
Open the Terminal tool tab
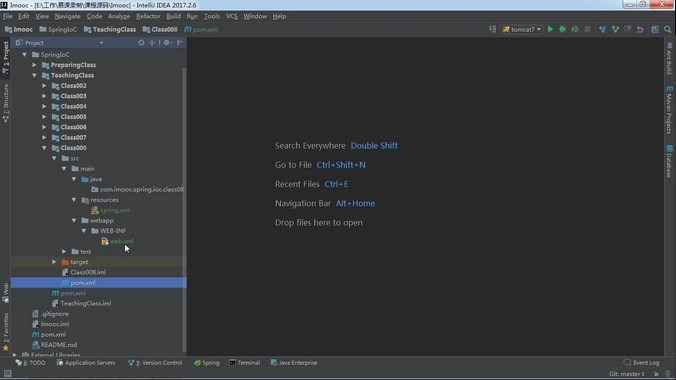pyautogui.click(x=244, y=363)
